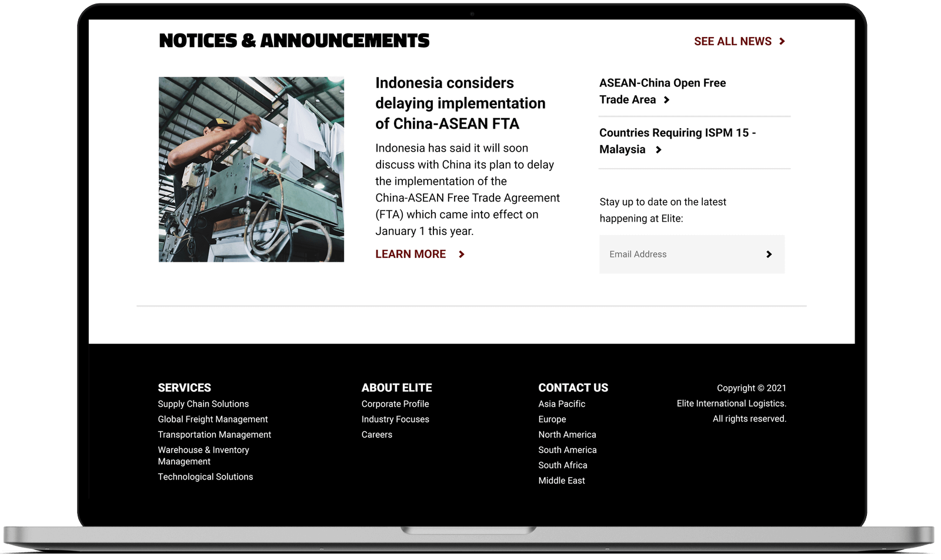Click the arrow after ASEAN-China Open Free Trade Area

(x=666, y=100)
